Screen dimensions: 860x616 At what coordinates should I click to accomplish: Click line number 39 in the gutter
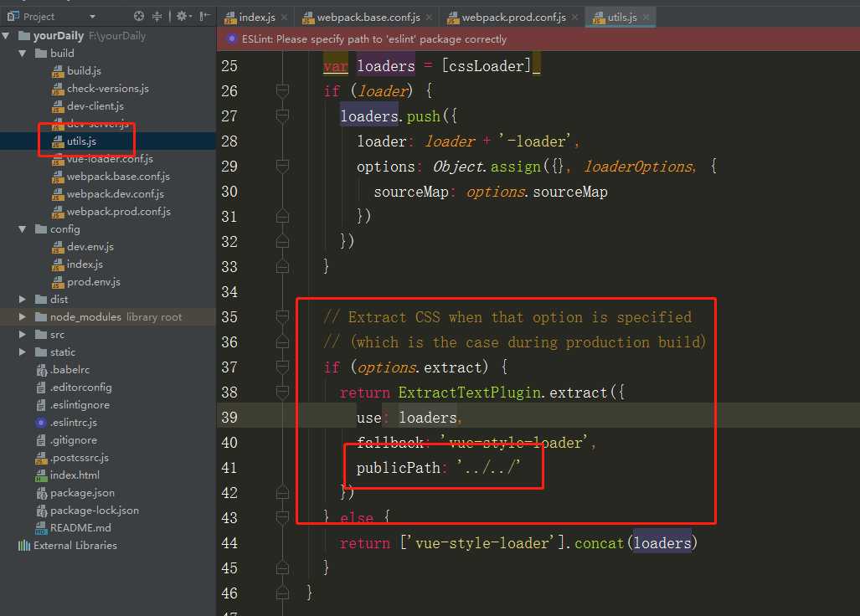(229, 418)
